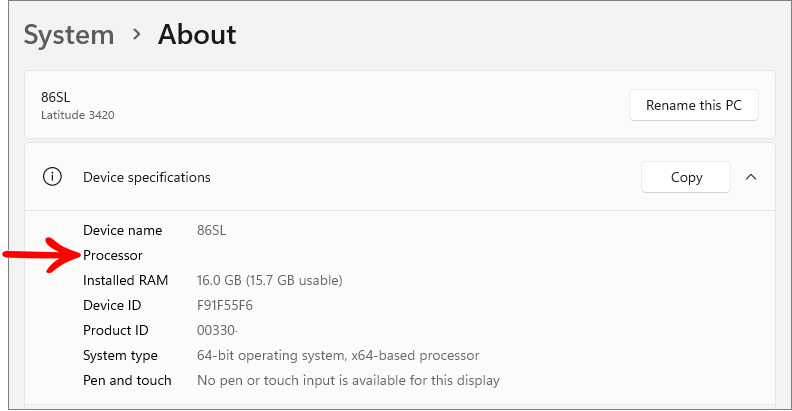Click the About page heading
Screen dimensions: 792x411
point(197,34)
